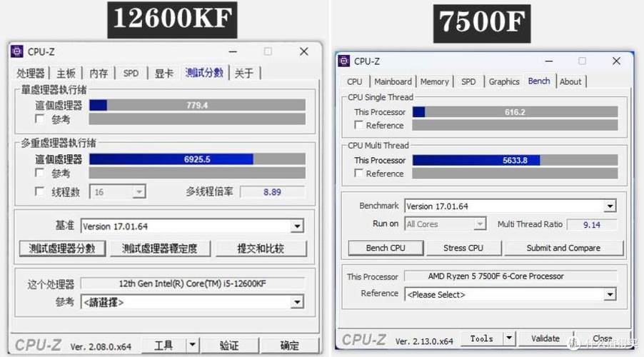Close the left Chinese CPU-Z window
The width and height of the screenshot is (644, 357).
click(303, 51)
